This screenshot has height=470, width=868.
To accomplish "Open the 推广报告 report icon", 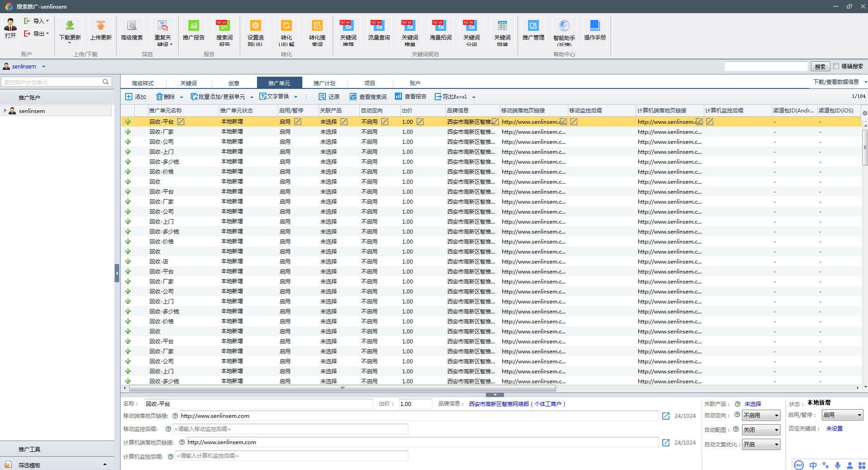I will click(x=194, y=26).
